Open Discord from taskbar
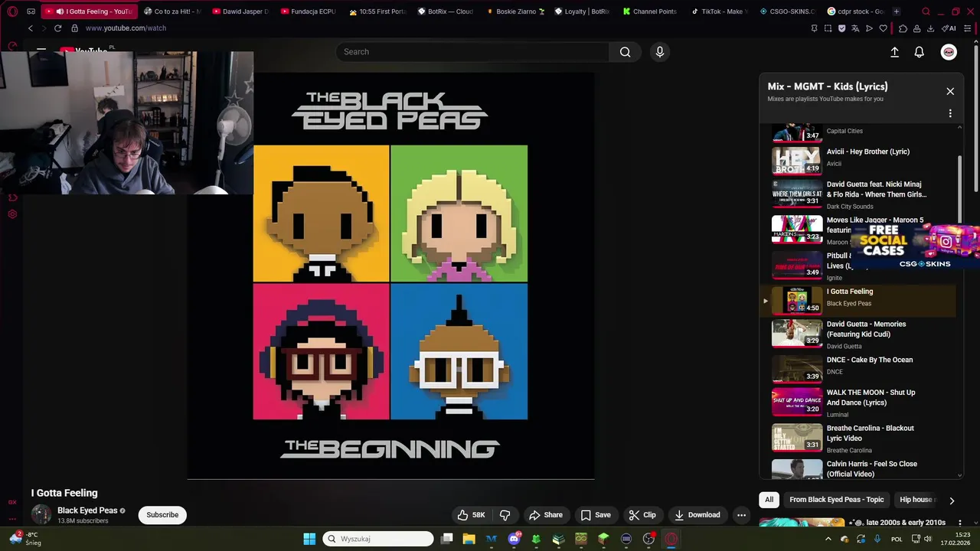The height and width of the screenshot is (551, 980). click(514, 539)
